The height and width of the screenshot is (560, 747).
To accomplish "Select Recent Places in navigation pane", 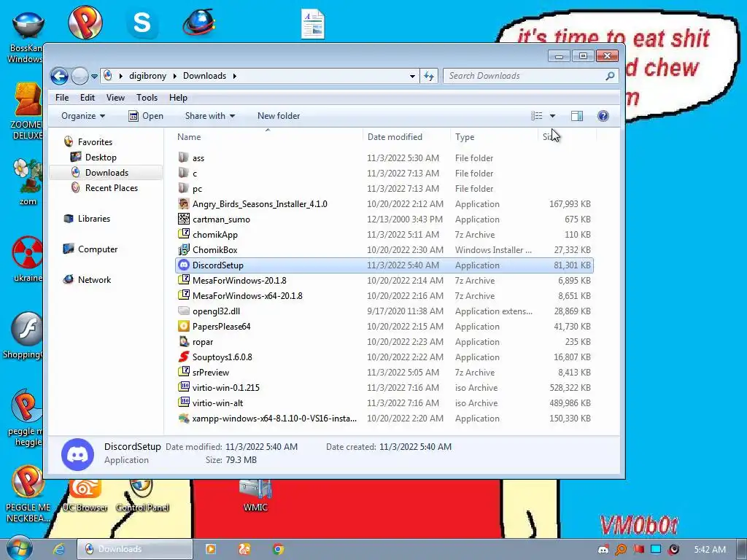I will point(112,187).
